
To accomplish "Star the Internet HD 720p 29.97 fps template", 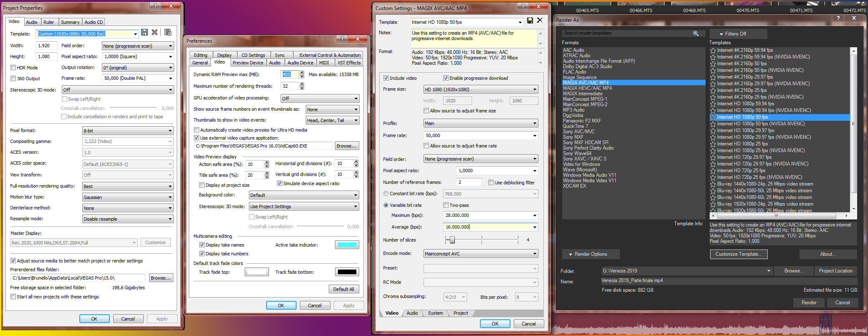I will pos(713,157).
